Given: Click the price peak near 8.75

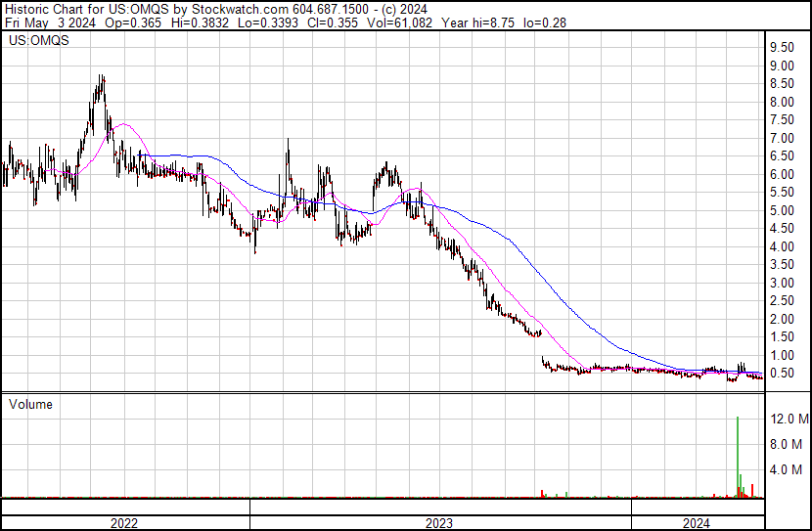Looking at the screenshot, I should pos(102,76).
